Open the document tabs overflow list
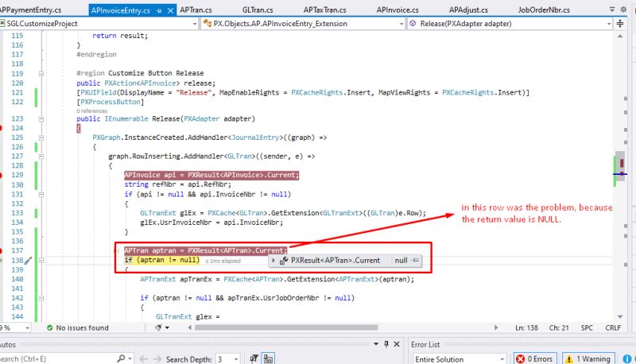This screenshot has width=636, height=364. point(612,10)
